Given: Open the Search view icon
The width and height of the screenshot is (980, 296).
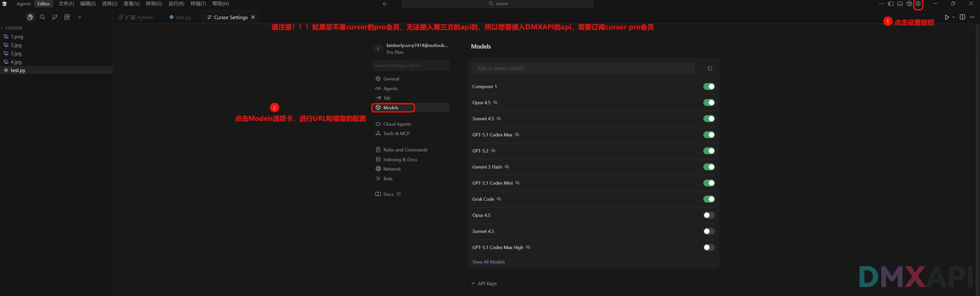Looking at the screenshot, I should tap(43, 17).
